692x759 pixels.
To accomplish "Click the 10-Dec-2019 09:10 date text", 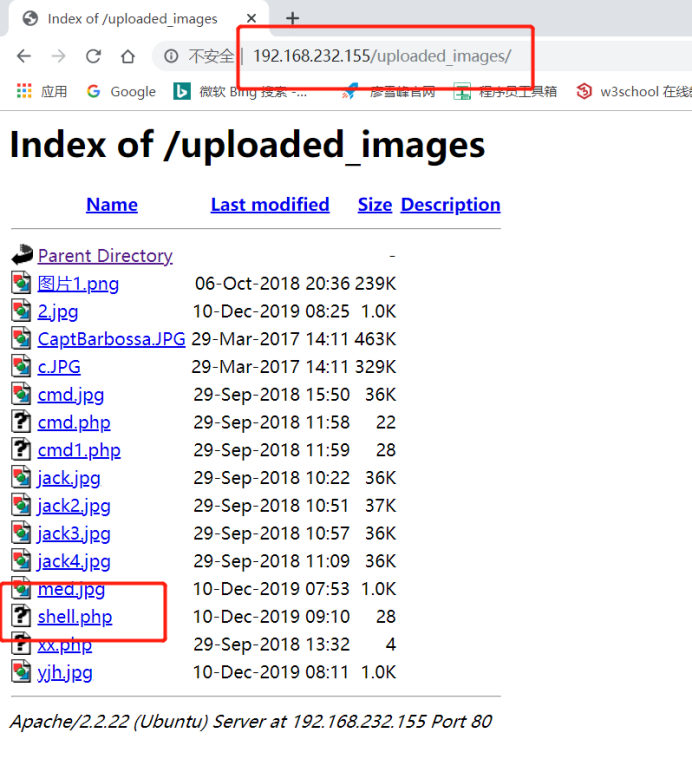I will (x=271, y=617).
